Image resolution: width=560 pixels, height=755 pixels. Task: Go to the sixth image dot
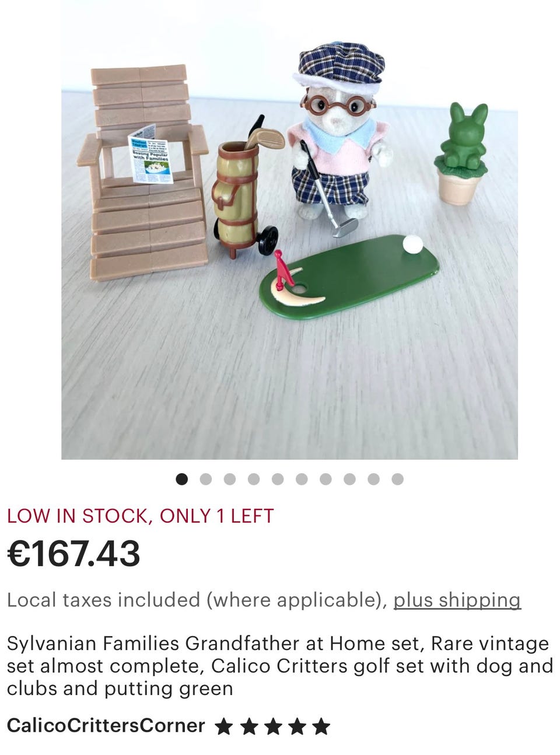(x=302, y=479)
